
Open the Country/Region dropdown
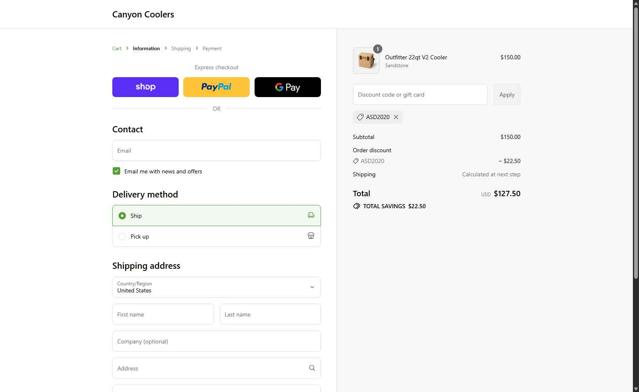click(x=216, y=287)
